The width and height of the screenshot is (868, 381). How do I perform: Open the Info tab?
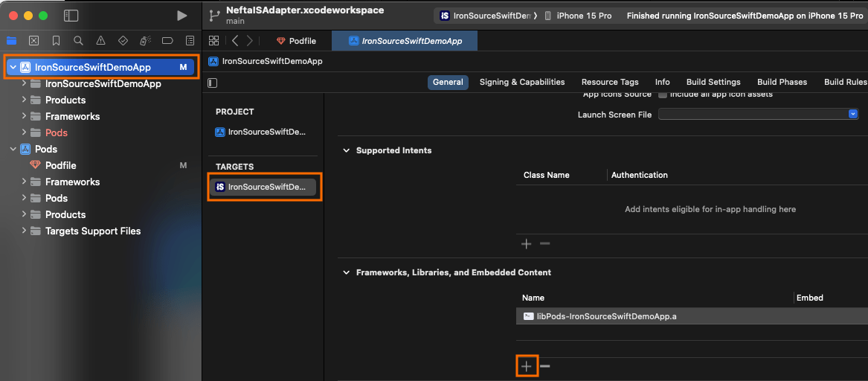click(x=663, y=82)
